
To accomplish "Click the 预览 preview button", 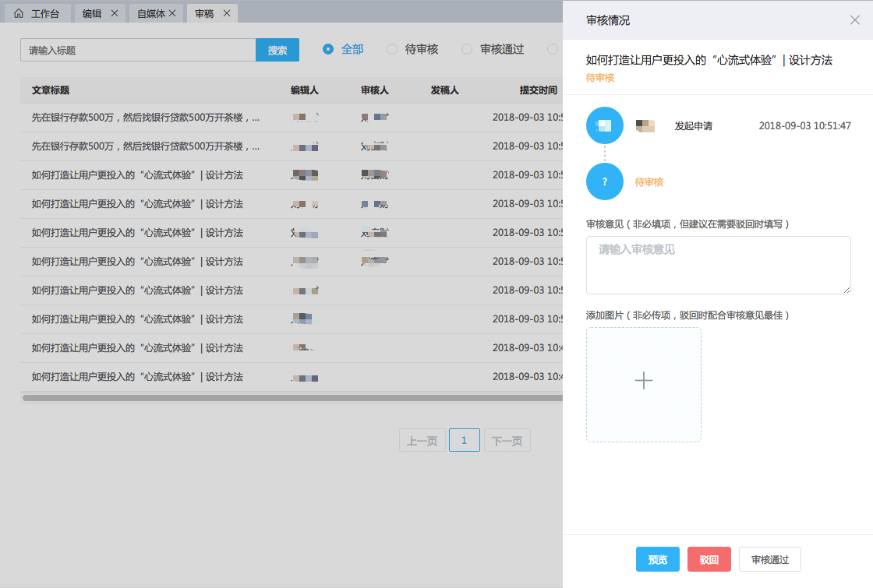I will [x=657, y=559].
